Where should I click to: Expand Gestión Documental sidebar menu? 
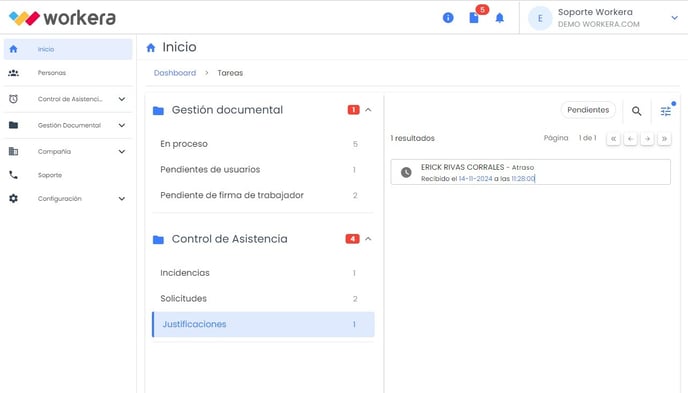pyautogui.click(x=122, y=125)
